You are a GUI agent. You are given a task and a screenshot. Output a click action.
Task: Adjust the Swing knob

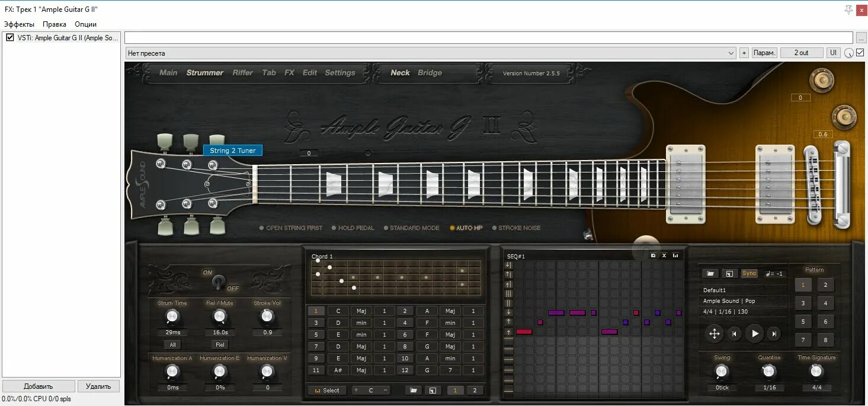(721, 372)
